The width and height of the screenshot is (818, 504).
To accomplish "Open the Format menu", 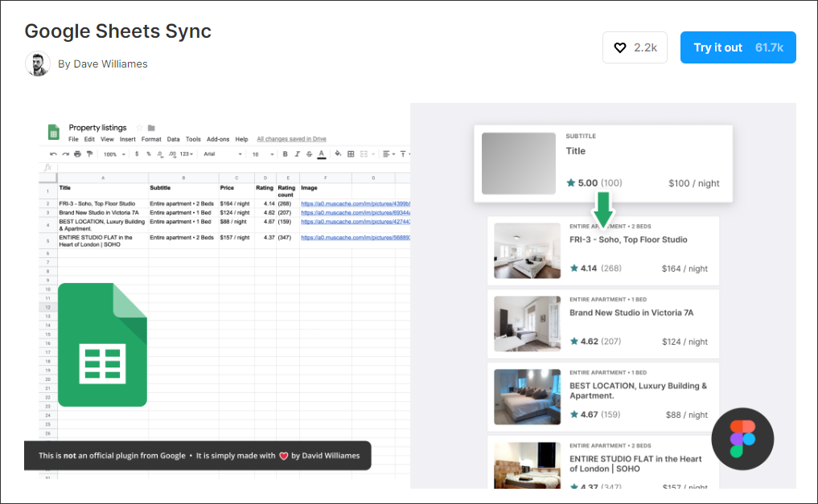I will pos(151,139).
